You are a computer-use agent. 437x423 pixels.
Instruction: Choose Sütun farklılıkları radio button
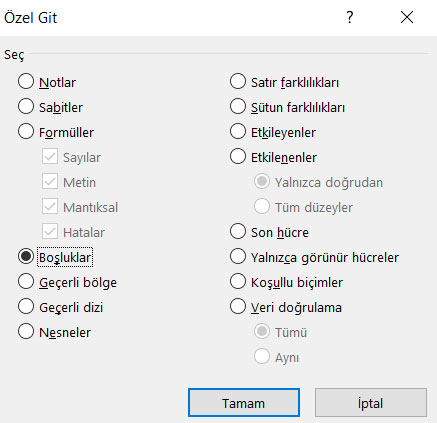coord(238,107)
